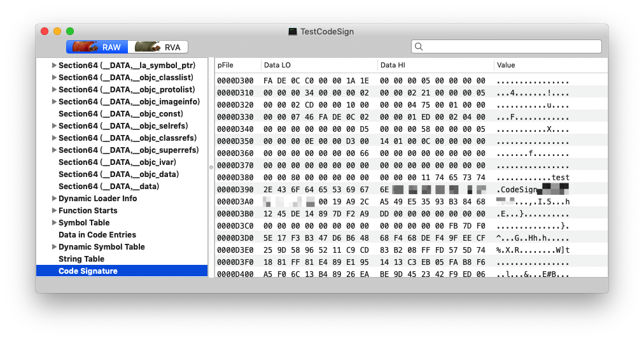Select hex row at offset 0000D350
The width and height of the screenshot is (644, 340).
pos(411,141)
